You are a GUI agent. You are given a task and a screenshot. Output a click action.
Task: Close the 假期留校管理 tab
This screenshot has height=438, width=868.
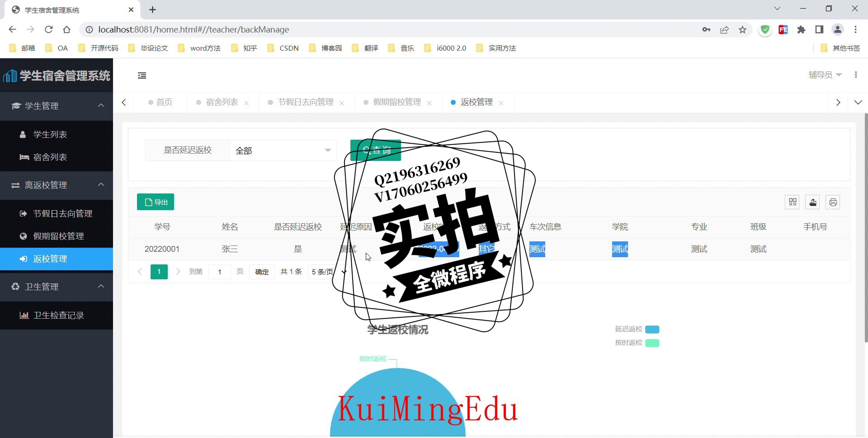point(429,103)
